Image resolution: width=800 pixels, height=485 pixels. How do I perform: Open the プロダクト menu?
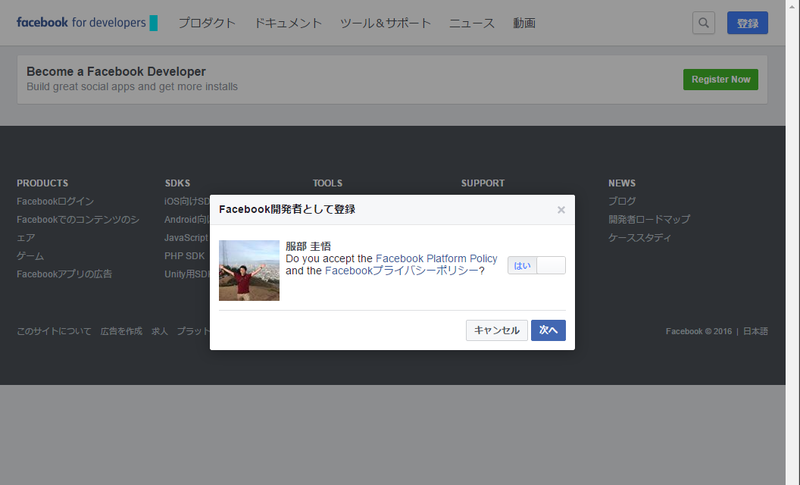[207, 23]
